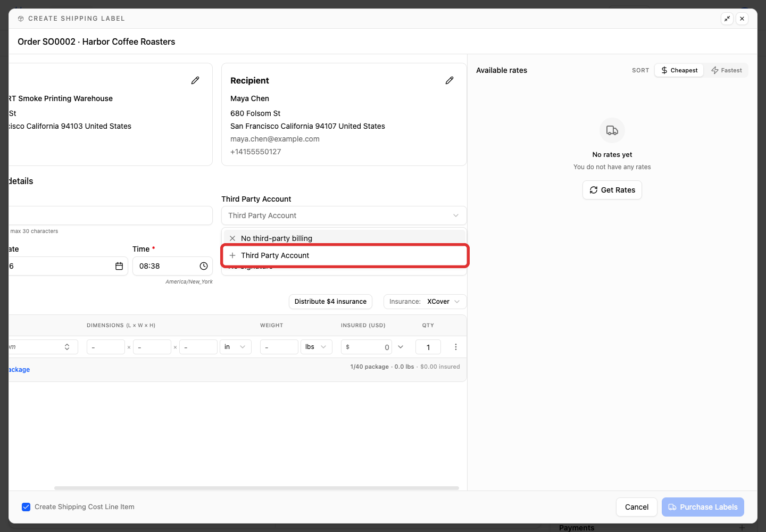Focus the Time field showing 08:38

click(172, 266)
